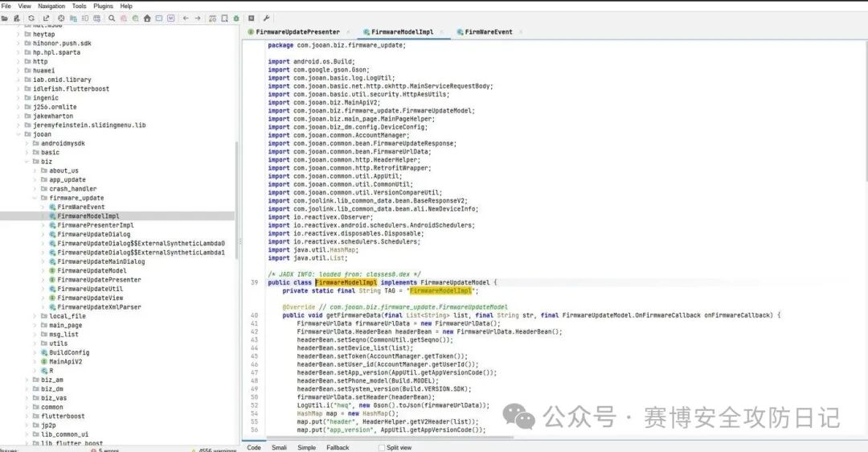
Task: Open the pink Class search icon
Action: click(124, 18)
